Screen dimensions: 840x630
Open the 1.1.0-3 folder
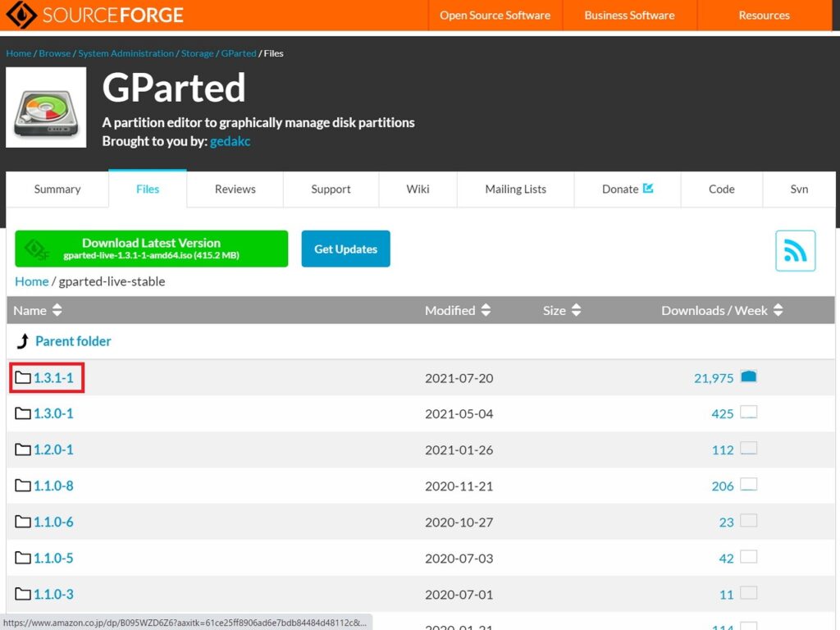pos(53,594)
